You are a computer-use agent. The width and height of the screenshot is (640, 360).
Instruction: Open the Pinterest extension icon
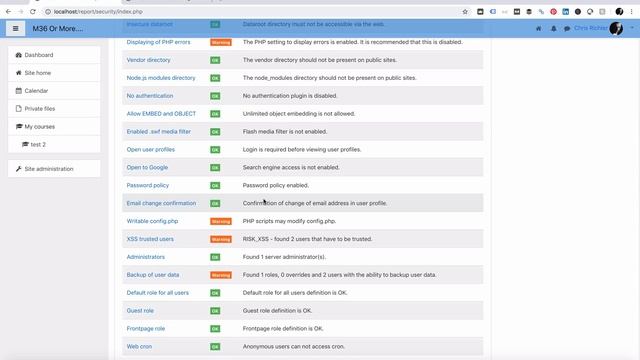tap(553, 12)
